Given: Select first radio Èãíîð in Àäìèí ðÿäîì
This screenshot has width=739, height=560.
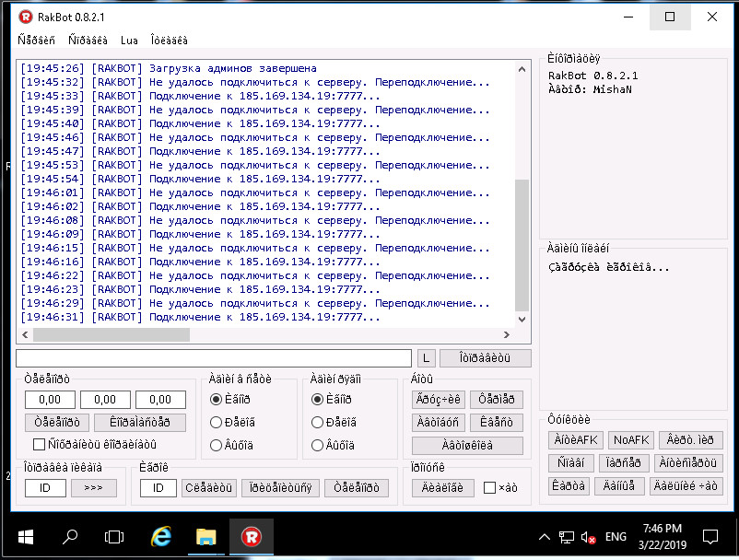Looking at the screenshot, I should [317, 400].
